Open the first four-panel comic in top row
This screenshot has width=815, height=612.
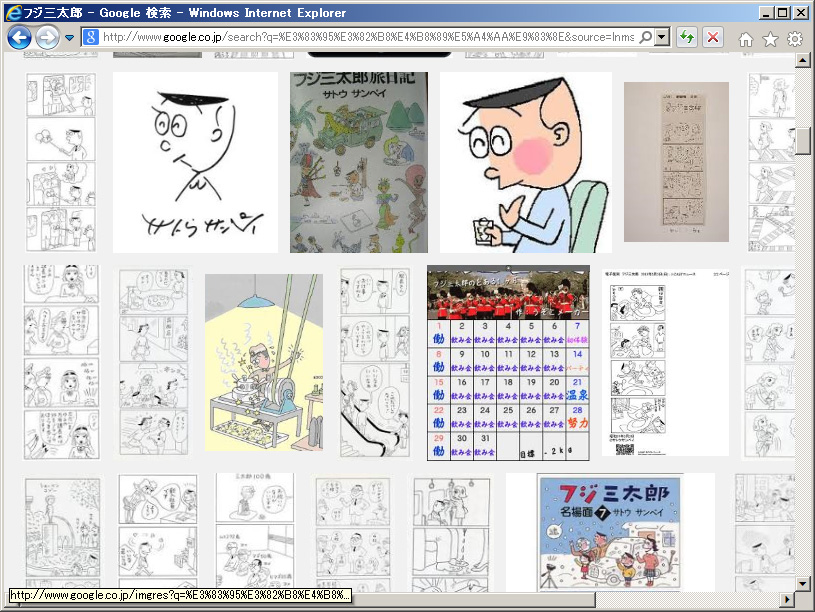[x=61, y=162]
